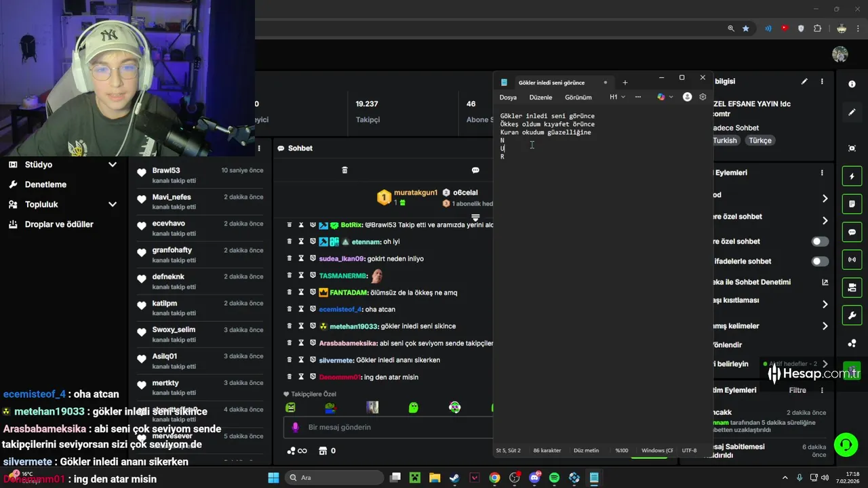Open Düzenle menu in Notepad

[540, 97]
